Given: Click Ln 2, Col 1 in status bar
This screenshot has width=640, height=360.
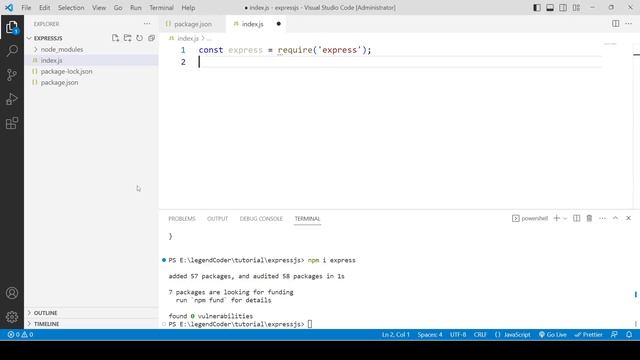Looking at the screenshot, I should point(396,334).
